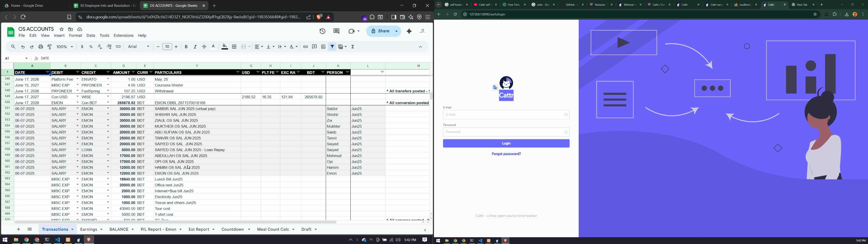Toggle Brave sidebar panel
This screenshot has width=868, height=244.
pyautogui.click(x=394, y=17)
